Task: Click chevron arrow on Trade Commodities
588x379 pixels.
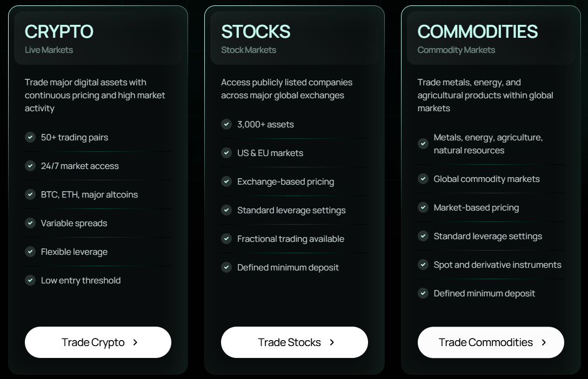Action: tap(544, 342)
